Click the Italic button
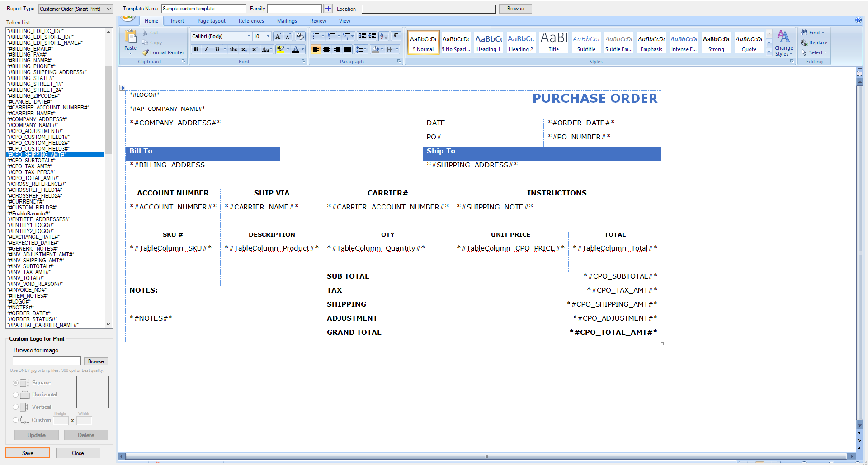The height and width of the screenshot is (465, 868). pyautogui.click(x=206, y=49)
